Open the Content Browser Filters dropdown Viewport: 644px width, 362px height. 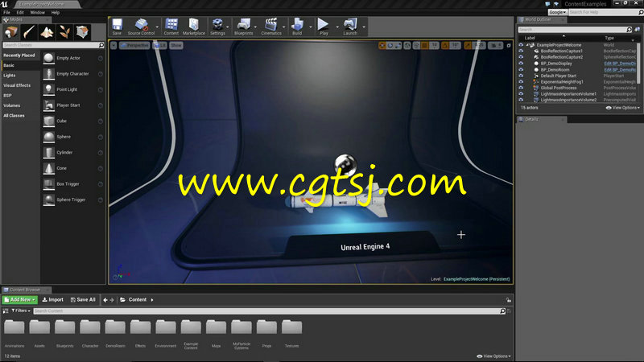21,311
